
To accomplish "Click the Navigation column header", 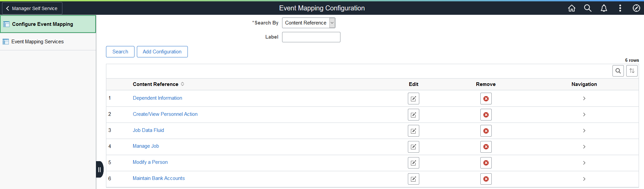I will click(584, 84).
